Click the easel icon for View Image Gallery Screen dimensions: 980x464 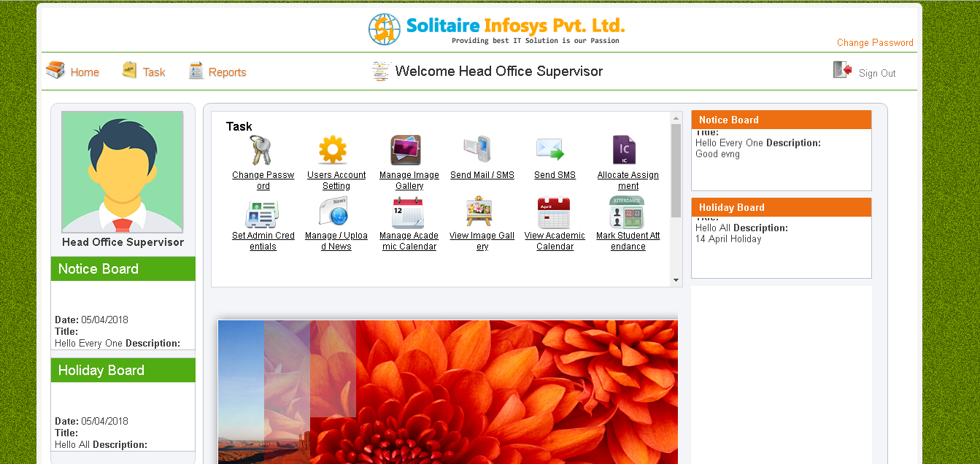[479, 212]
